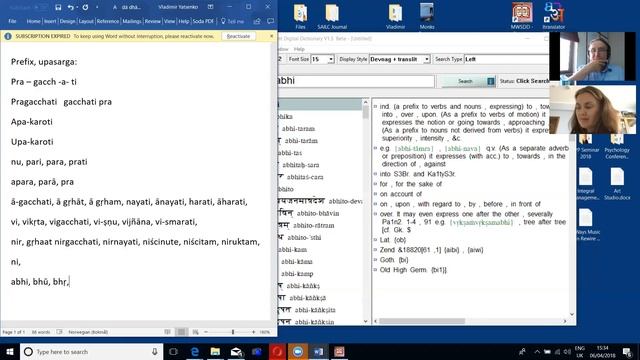The image size is (640, 360).
Task: Click the word count in Word status bar
Action: 41,332
